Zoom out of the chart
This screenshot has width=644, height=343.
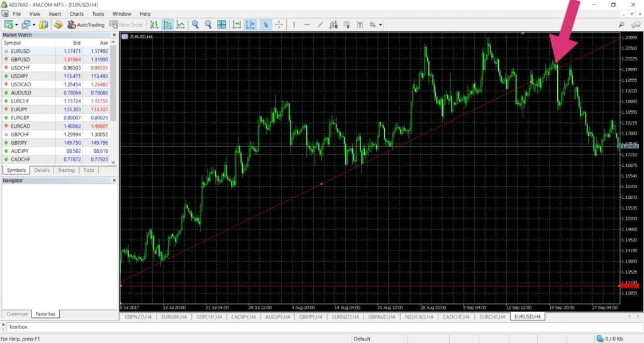coord(208,25)
